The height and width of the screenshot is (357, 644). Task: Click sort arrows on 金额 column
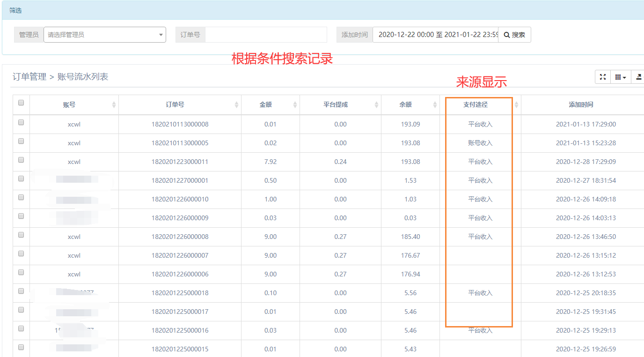pos(295,105)
